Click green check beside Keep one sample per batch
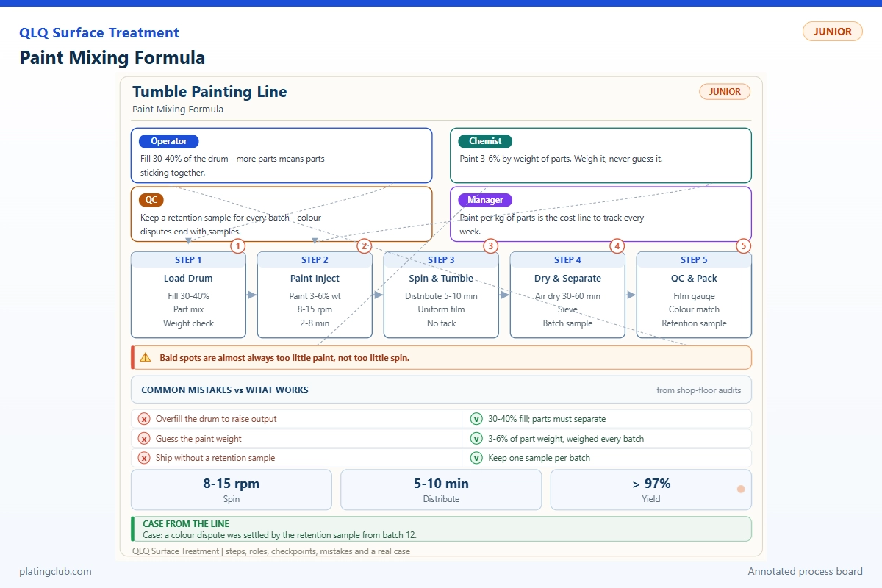Image resolution: width=882 pixels, height=588 pixels. (x=476, y=458)
